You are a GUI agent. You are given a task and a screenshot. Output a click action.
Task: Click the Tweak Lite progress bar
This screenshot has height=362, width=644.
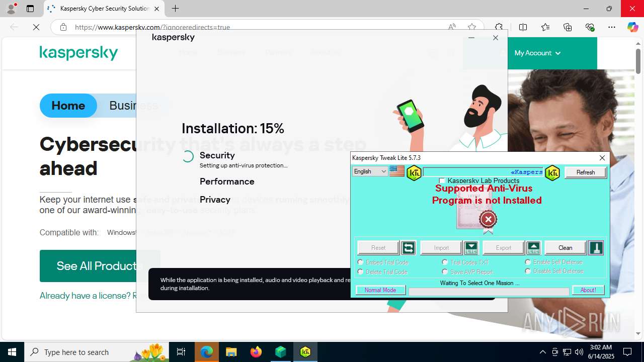[489, 292]
